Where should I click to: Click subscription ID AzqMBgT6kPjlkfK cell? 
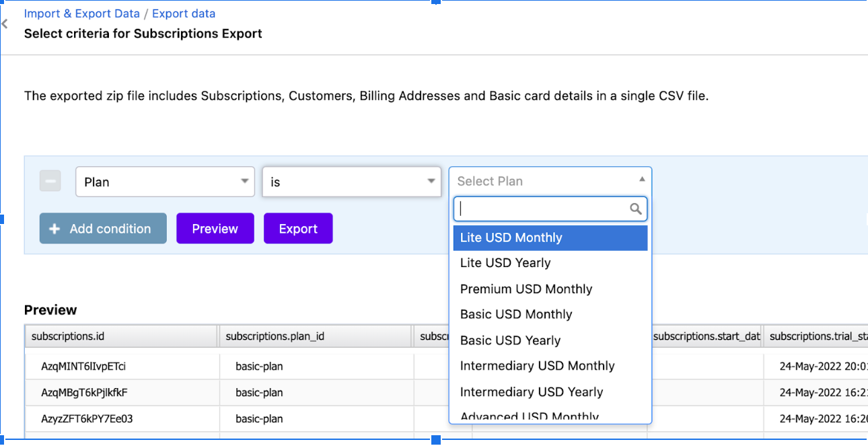tap(121, 393)
